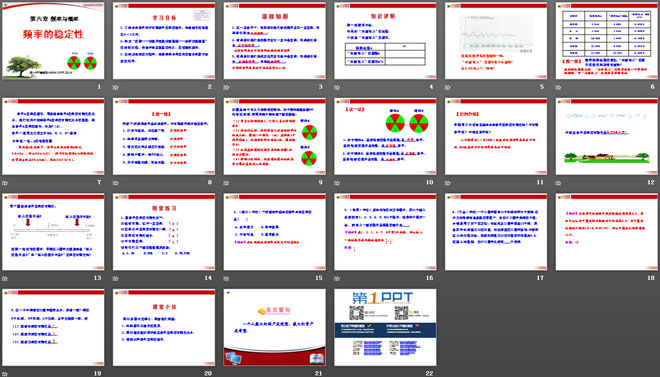Select slide 16 thumbnail
The height and width of the screenshot is (377, 660).
pos(385,232)
